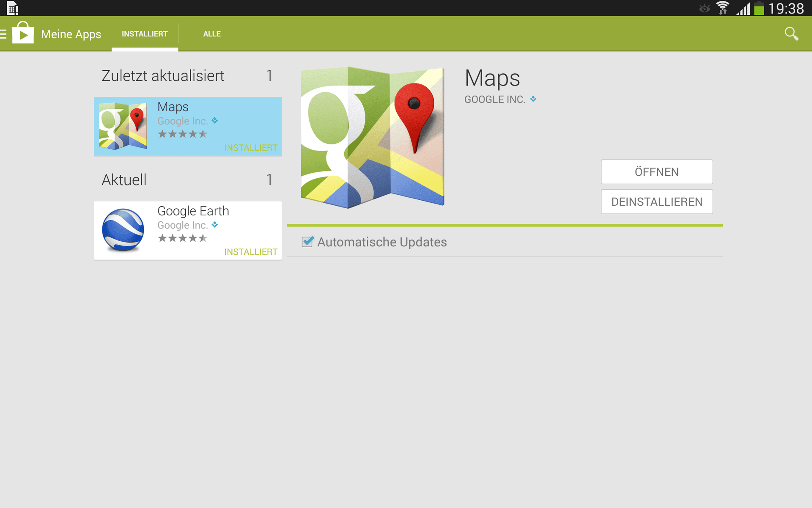Open the Play Store navigation drawer icon

(3, 34)
